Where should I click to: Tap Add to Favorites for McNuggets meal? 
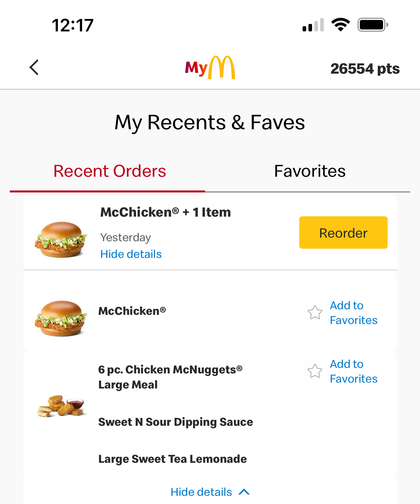click(353, 371)
